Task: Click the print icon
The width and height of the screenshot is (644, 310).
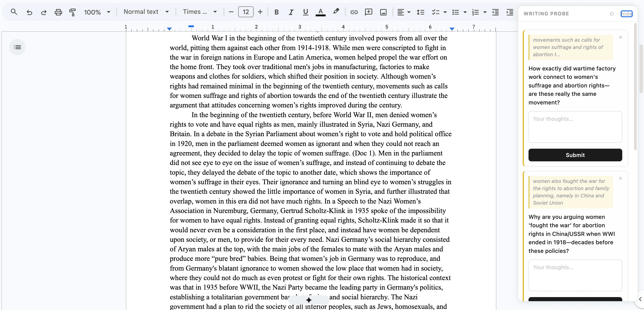Action: [x=58, y=12]
